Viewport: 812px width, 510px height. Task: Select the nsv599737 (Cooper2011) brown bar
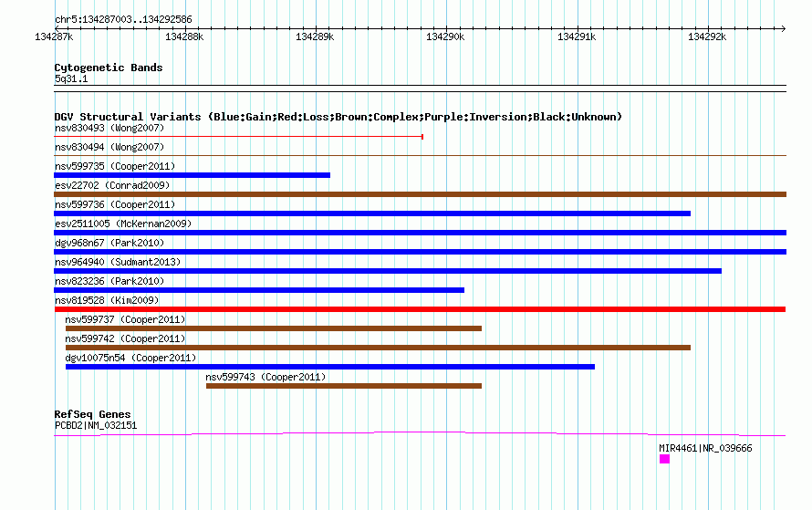274,328
